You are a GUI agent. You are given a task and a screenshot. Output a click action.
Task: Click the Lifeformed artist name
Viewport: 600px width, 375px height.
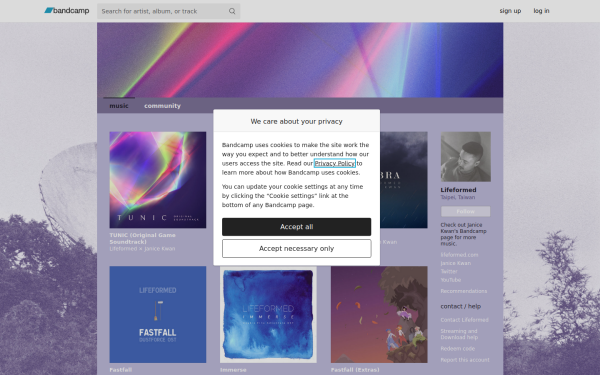click(x=458, y=190)
